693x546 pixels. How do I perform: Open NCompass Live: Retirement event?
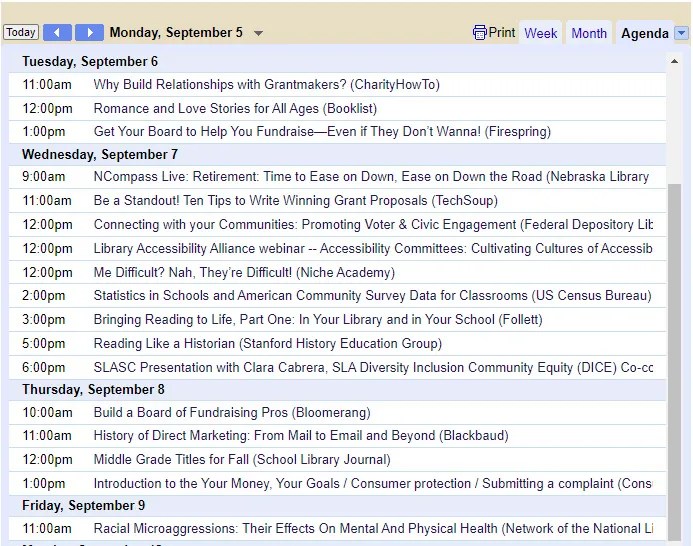(x=371, y=176)
